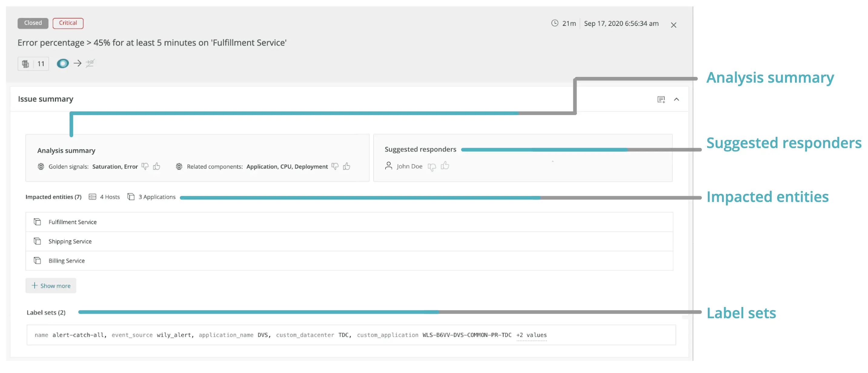
Task: Open the Shipping Service entity
Action: (x=70, y=241)
